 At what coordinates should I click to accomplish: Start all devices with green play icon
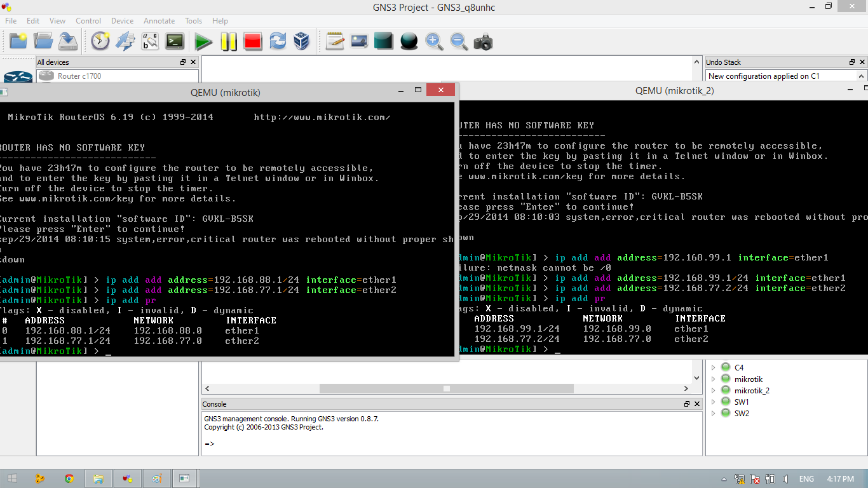[x=203, y=41]
